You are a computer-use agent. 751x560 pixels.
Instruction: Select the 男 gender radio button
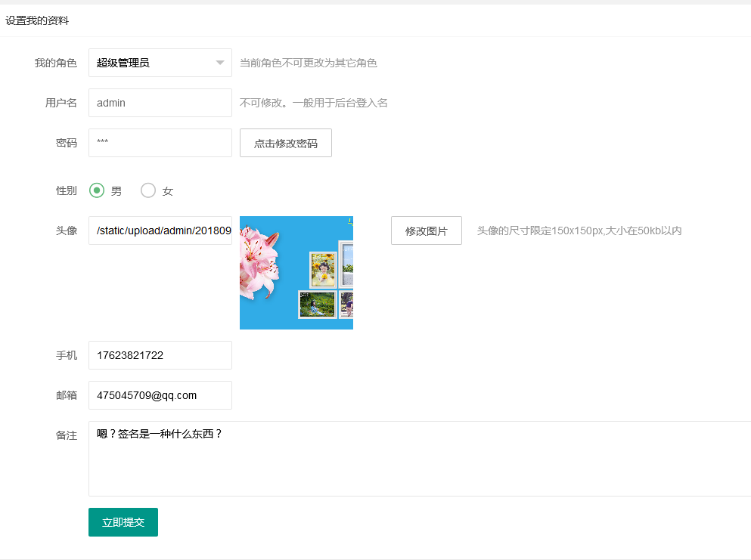[97, 190]
